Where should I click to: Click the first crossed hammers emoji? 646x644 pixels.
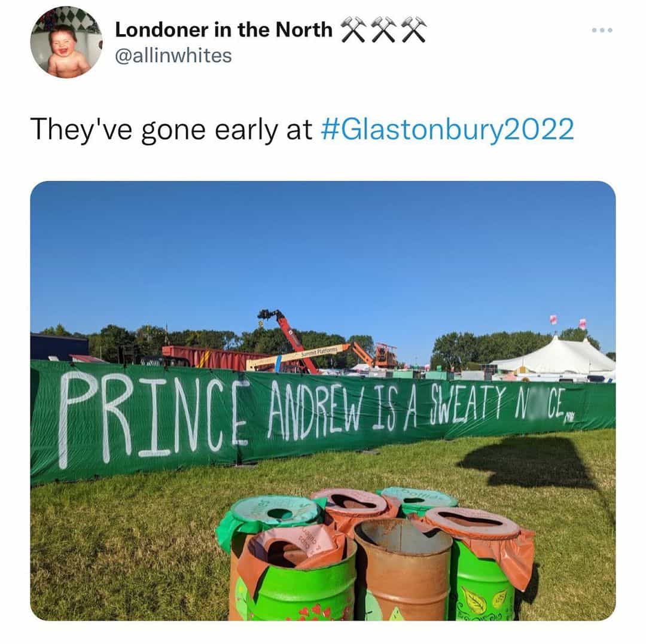pyautogui.click(x=354, y=30)
